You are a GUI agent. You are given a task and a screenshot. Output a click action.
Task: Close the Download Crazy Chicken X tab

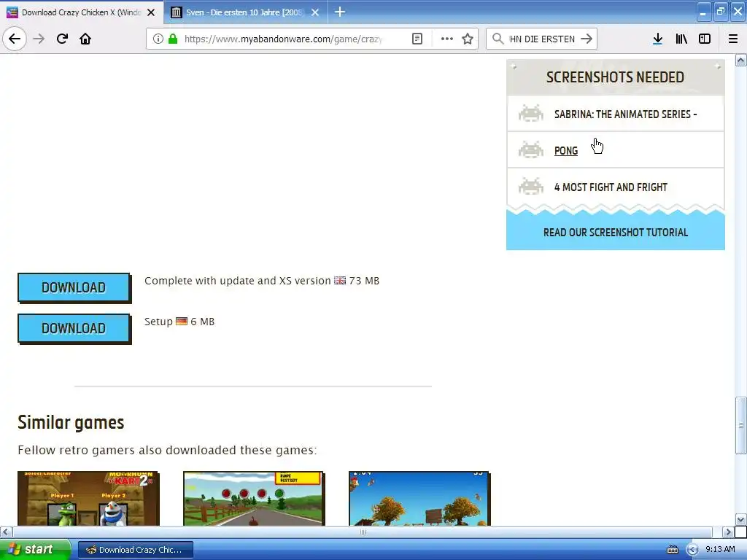click(151, 12)
